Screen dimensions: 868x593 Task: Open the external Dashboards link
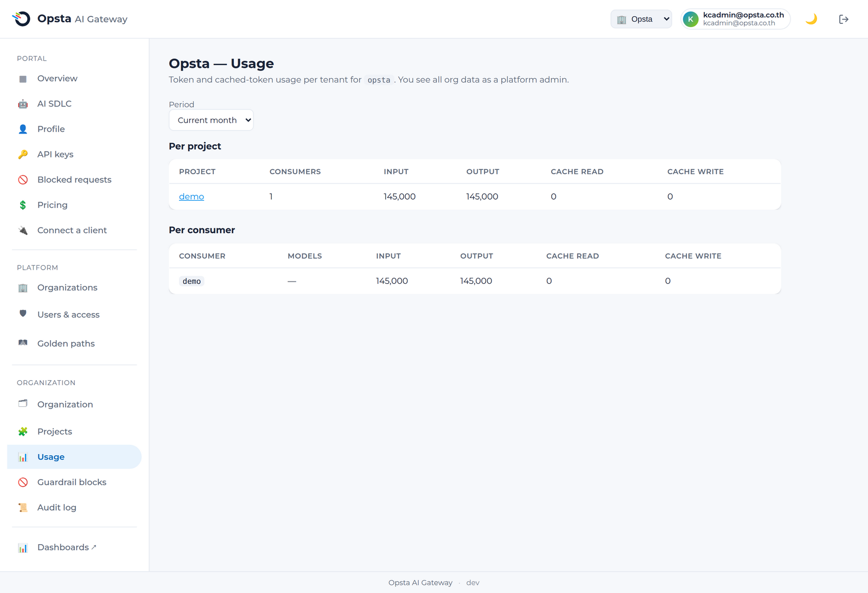pos(74,547)
